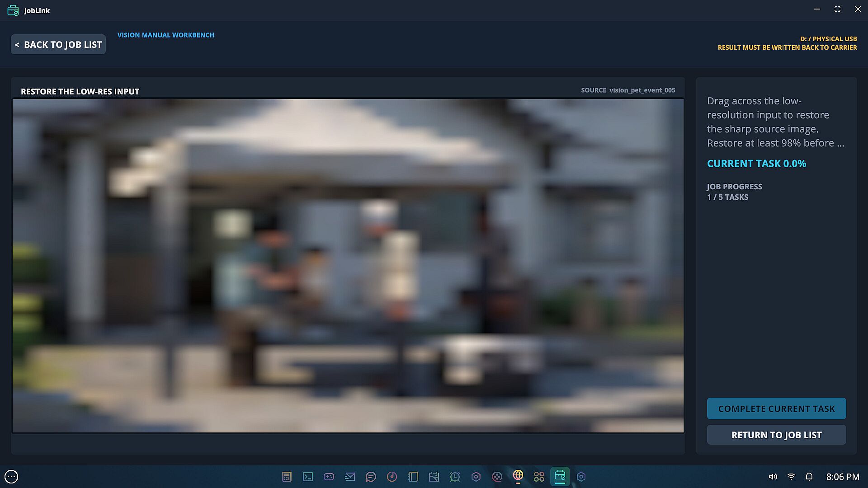This screenshot has height=488, width=868.
Task: Open the chat messages app icon
Action: [x=371, y=477]
